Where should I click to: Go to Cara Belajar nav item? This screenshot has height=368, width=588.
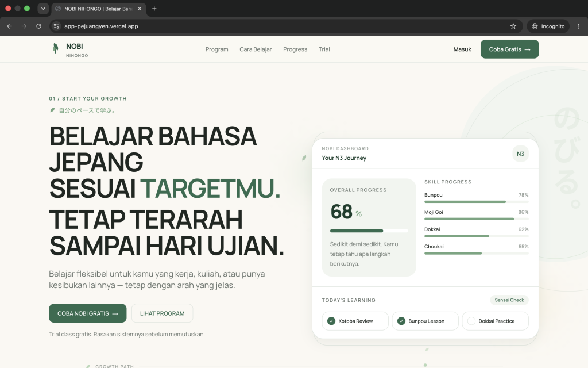(256, 49)
